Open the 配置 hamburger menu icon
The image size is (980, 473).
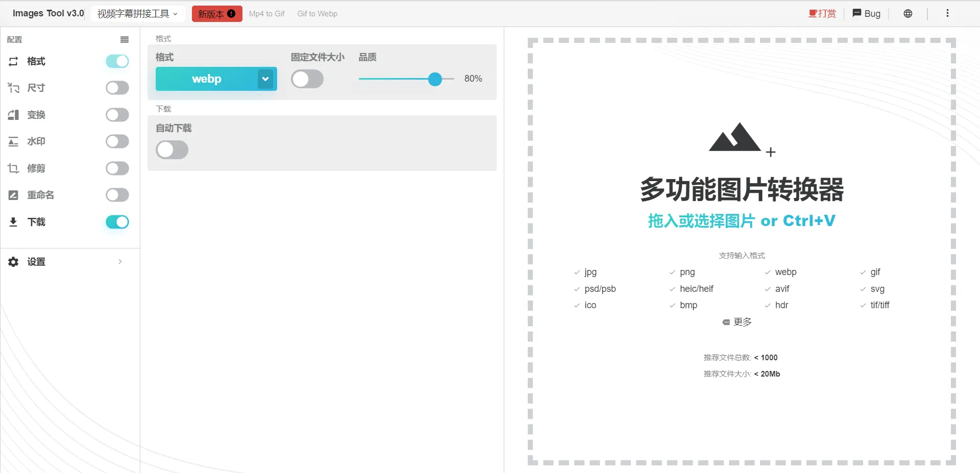125,40
